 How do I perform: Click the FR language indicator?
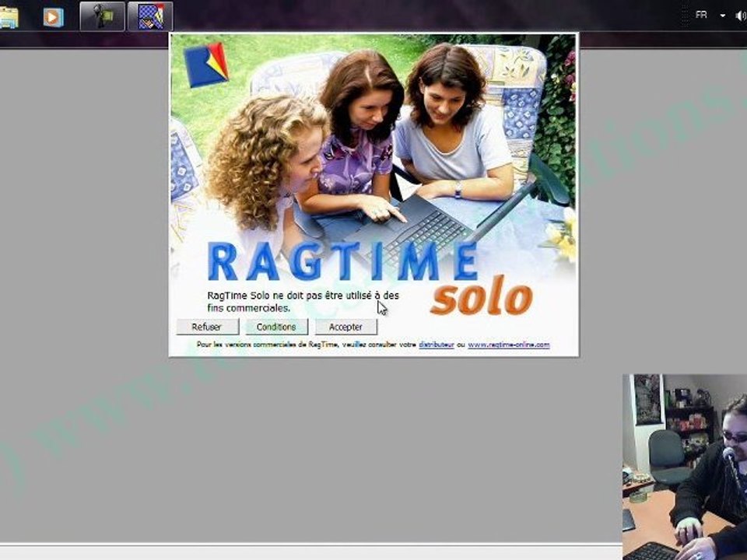pyautogui.click(x=701, y=16)
